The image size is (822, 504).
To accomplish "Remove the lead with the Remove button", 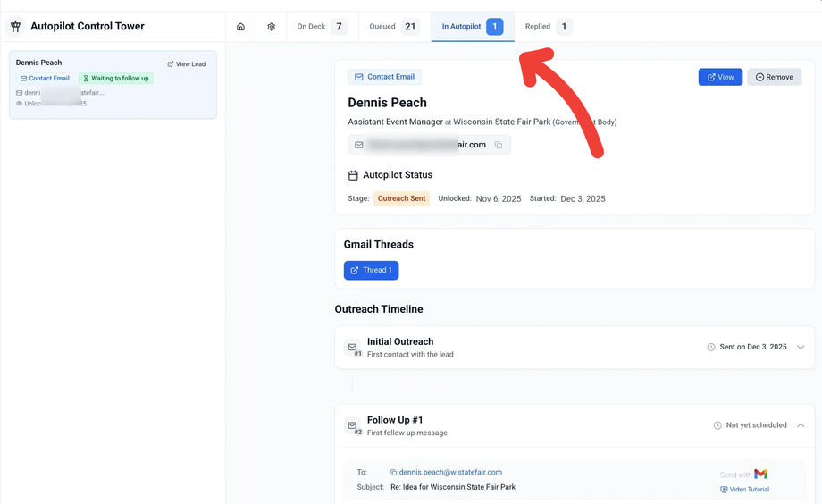I will [774, 77].
